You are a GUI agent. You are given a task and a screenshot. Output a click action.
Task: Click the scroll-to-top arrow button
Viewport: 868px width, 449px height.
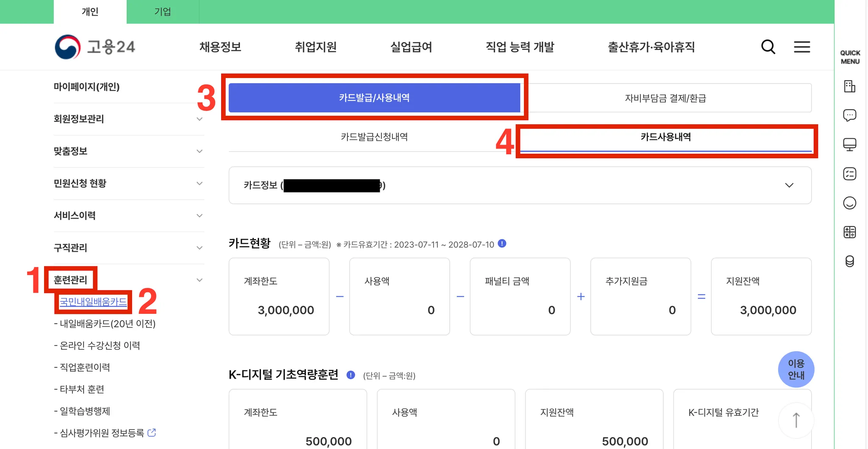coord(796,420)
